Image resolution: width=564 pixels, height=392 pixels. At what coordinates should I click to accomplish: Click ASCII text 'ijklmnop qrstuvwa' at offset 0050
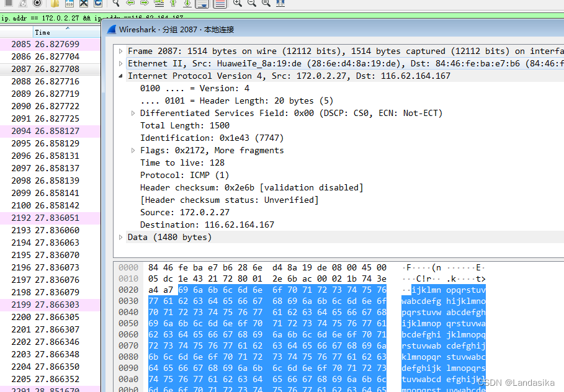444,323
